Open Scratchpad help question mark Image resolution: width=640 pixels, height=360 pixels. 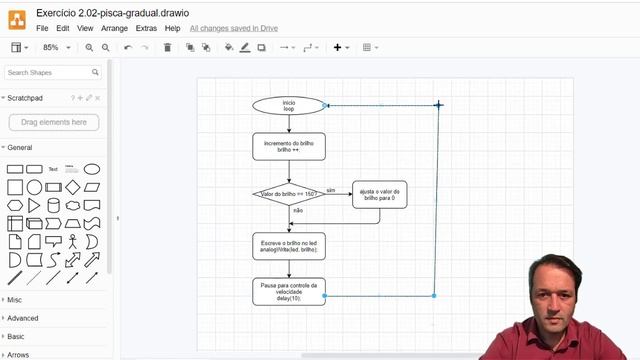tap(73, 98)
